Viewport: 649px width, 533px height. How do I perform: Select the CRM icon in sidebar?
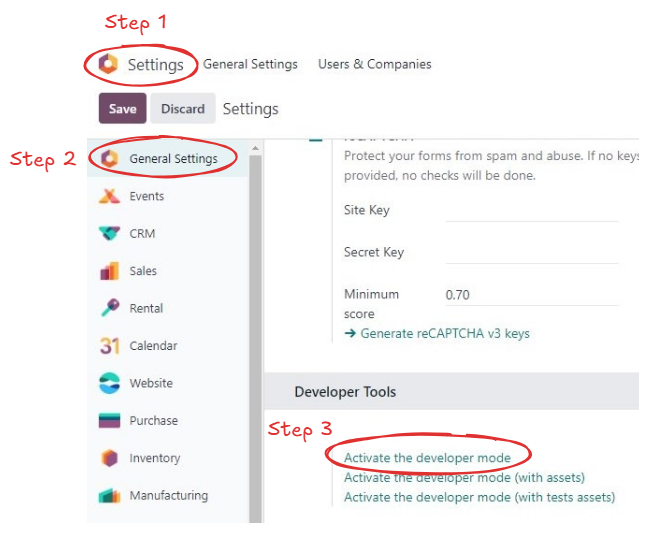coord(109,233)
